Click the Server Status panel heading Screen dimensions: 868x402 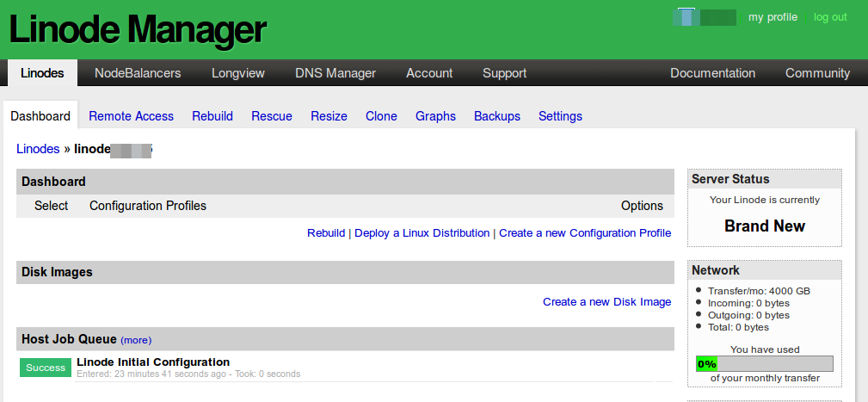tap(730, 179)
